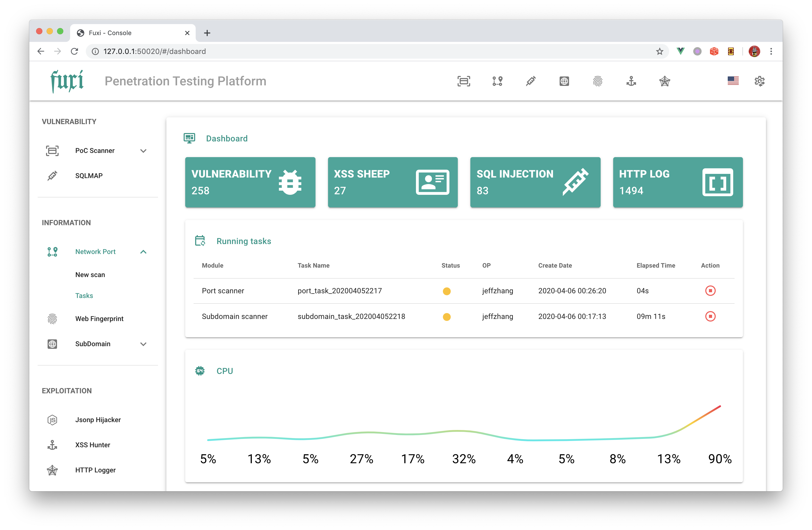Viewport: 812px width, 530px height.
Task: Collapse the Network Port sidebar section
Action: click(x=143, y=252)
